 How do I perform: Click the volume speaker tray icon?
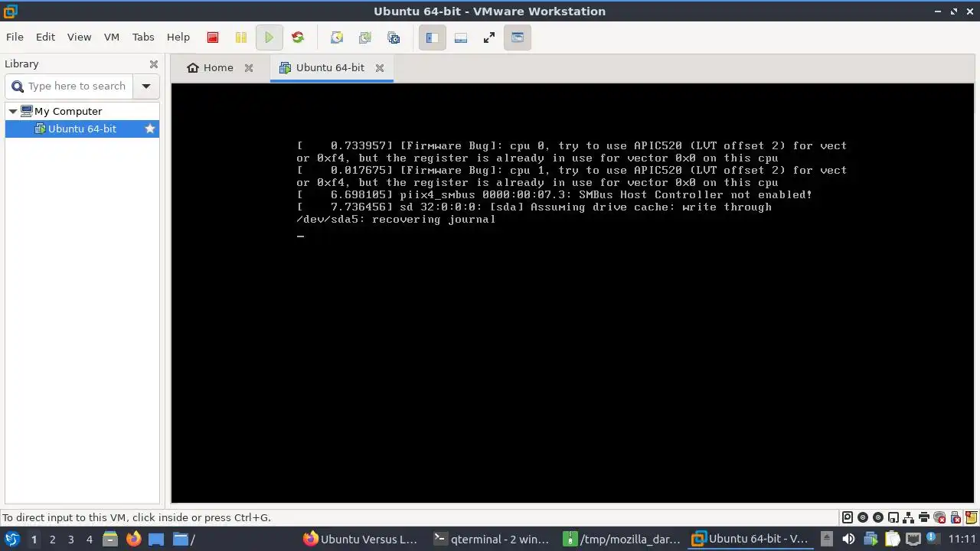[x=848, y=539]
